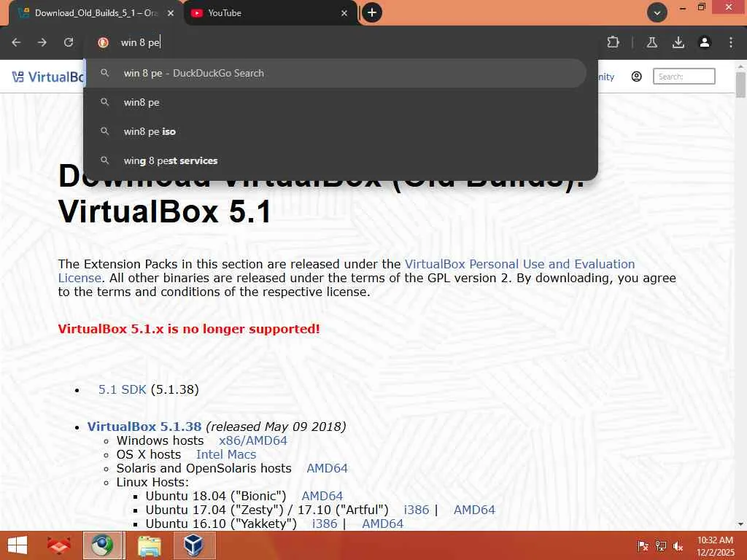Viewport: 747px width, 560px height.
Task: Close the YouTube tab
Action: coord(344,13)
